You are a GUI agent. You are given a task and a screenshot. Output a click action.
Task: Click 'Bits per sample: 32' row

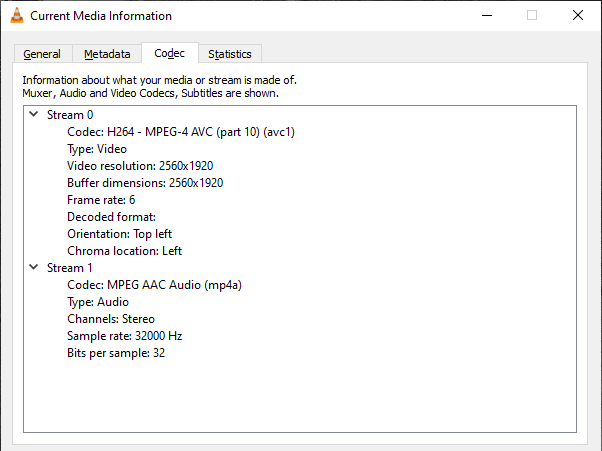coord(116,353)
